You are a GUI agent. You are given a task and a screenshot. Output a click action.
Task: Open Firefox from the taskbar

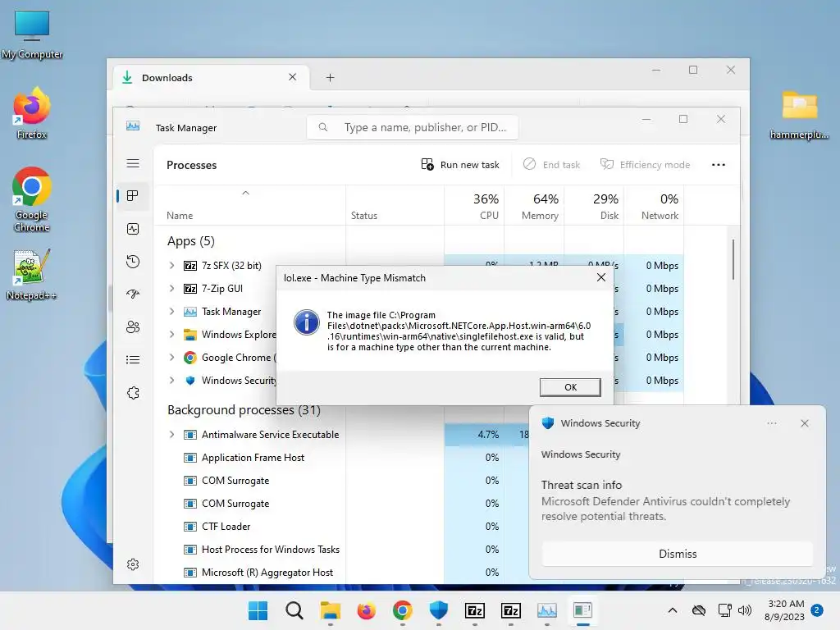(x=367, y=610)
